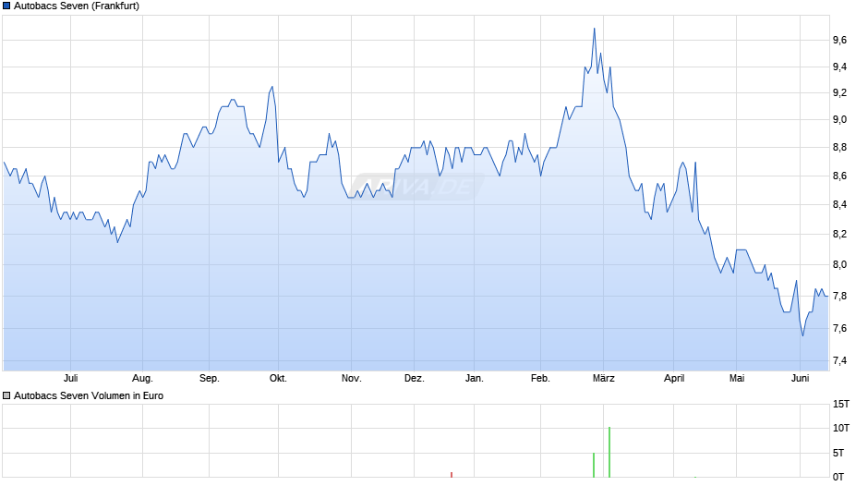
Task: Click the 15T volume axis value
Action: (x=841, y=405)
